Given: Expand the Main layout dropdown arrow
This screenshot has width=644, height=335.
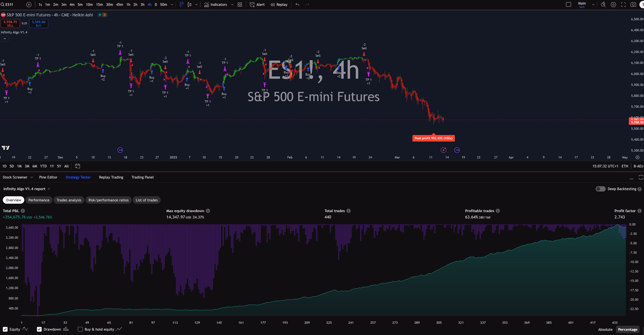Looking at the screenshot, I should pos(593,5).
